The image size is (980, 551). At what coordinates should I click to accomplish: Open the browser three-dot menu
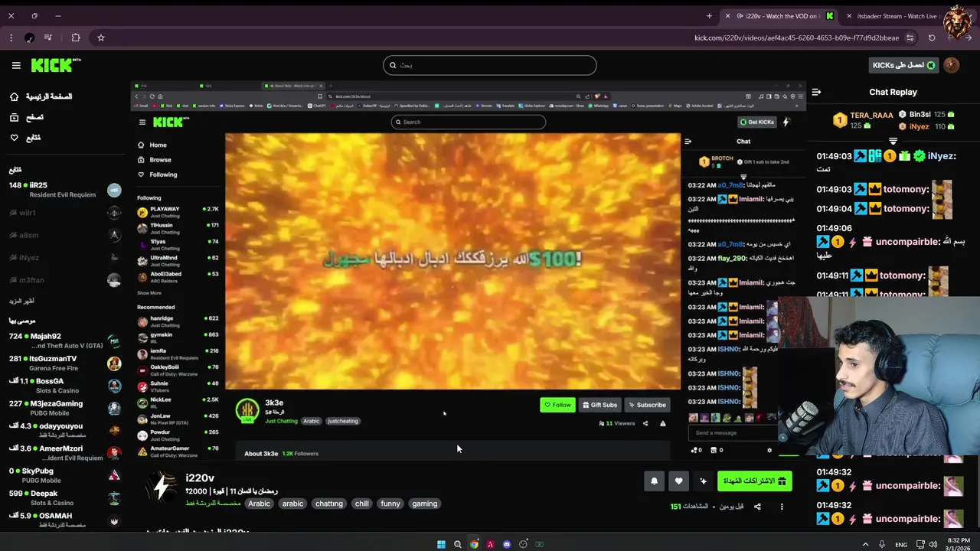coord(11,37)
